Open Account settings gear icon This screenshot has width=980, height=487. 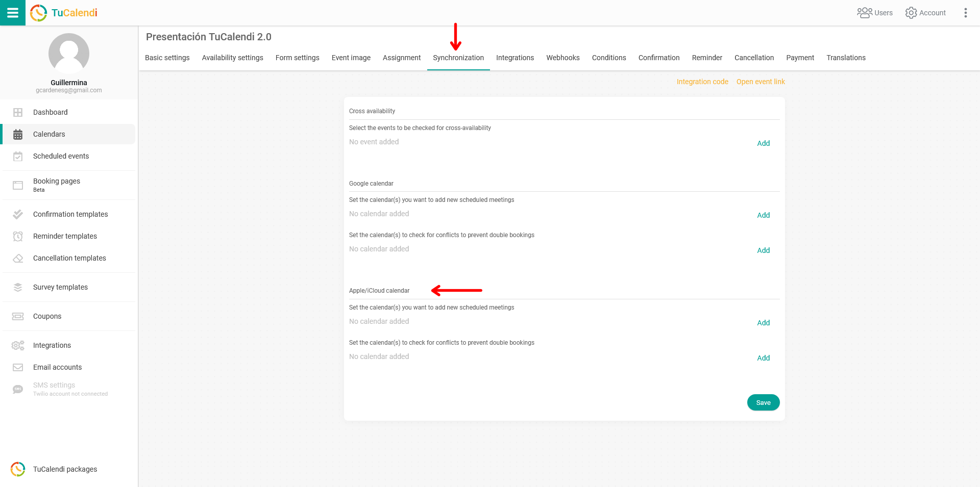pos(911,13)
